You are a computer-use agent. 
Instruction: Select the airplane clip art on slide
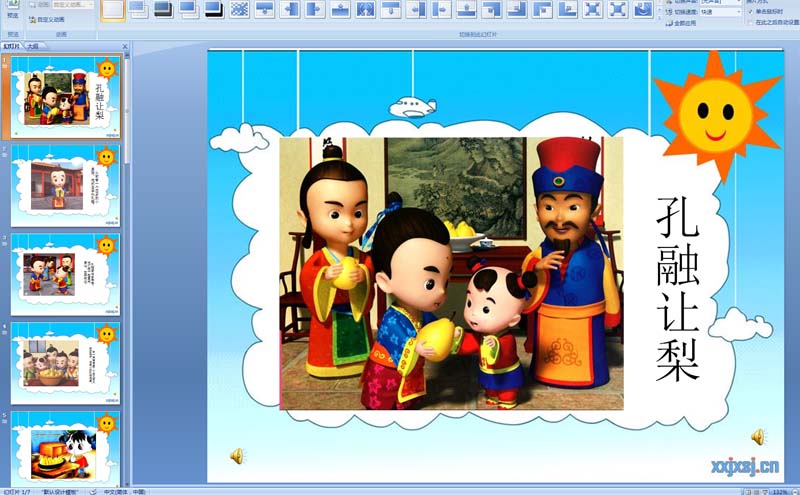point(413,108)
